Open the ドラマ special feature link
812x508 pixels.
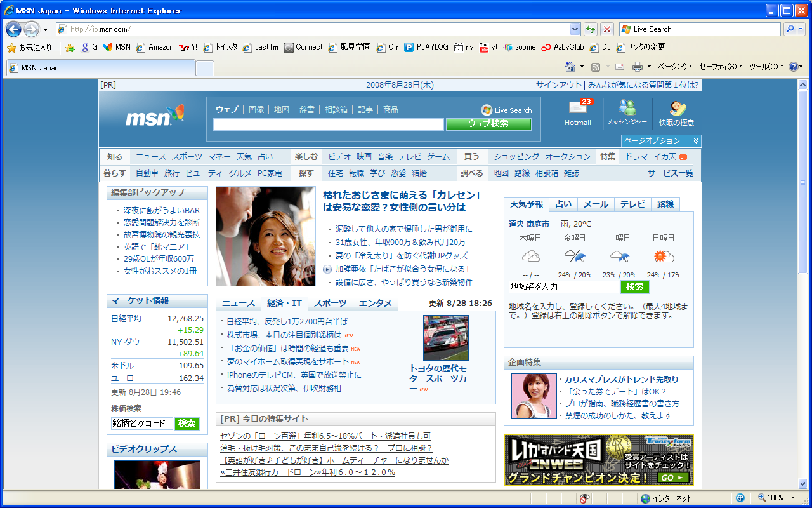tap(636, 157)
